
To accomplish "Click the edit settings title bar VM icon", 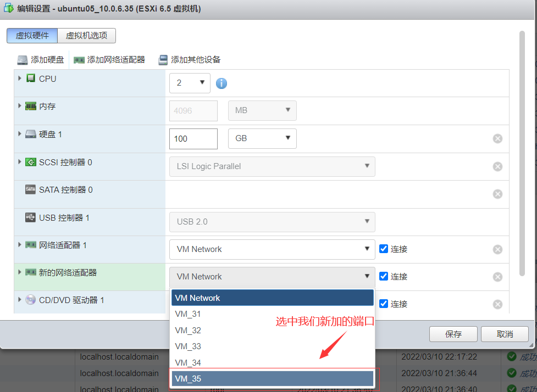I will pos(9,8).
